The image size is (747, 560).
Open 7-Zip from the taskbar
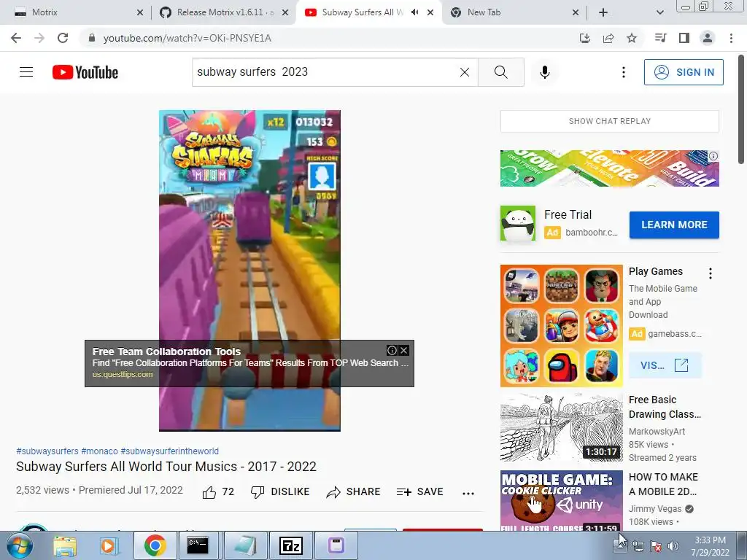click(290, 545)
